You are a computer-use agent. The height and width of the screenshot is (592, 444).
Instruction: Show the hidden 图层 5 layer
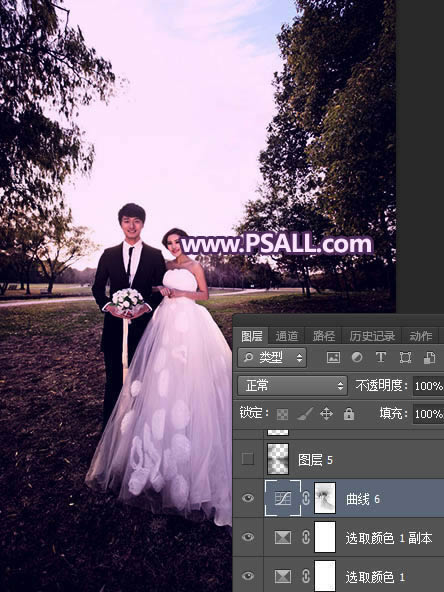point(248,459)
